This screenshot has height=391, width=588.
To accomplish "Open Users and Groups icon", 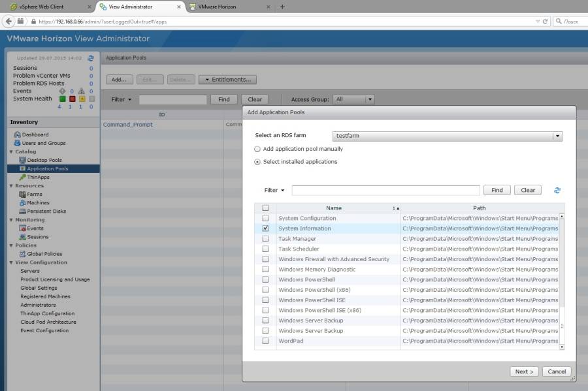I will click(17, 143).
